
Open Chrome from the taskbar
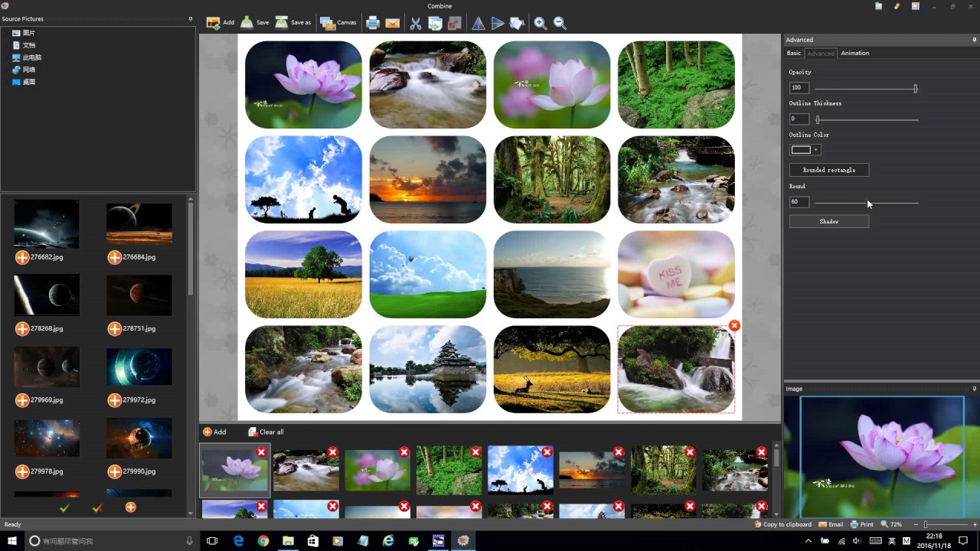pyautogui.click(x=263, y=541)
